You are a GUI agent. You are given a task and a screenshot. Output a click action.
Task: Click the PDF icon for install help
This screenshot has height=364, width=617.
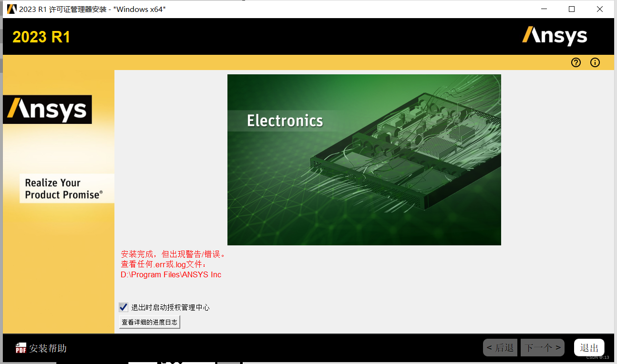[x=21, y=348]
